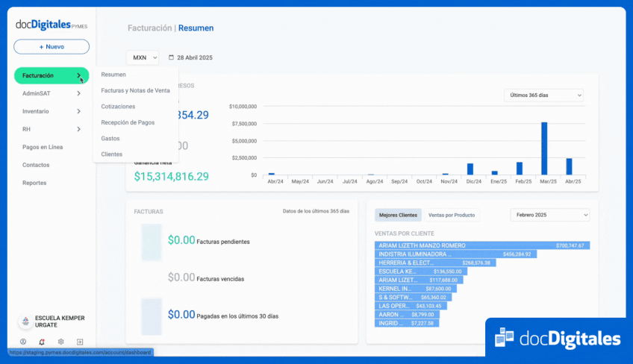
Task: Open Recepción de Pagos menu entry
Action: (x=128, y=122)
